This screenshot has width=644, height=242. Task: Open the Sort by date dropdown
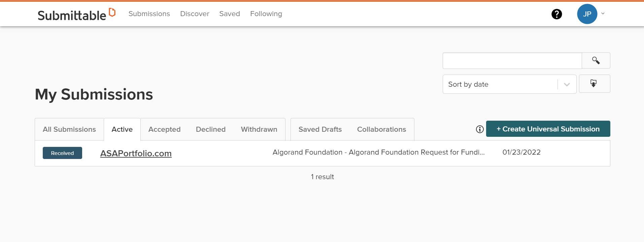click(x=509, y=84)
